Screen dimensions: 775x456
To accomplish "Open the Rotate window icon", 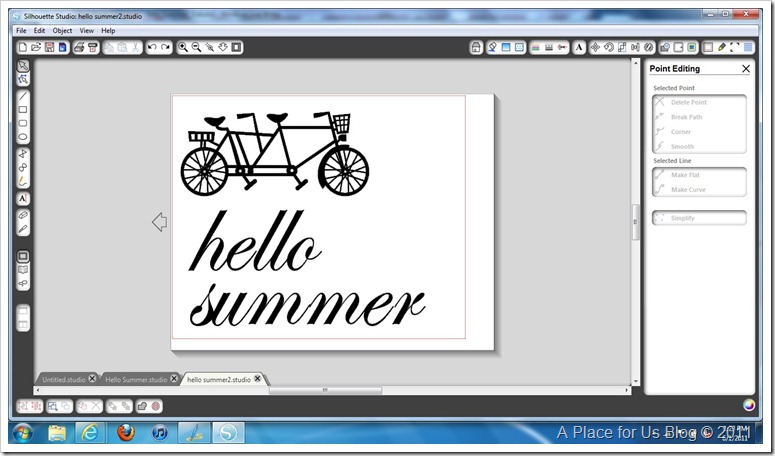I will (x=609, y=47).
